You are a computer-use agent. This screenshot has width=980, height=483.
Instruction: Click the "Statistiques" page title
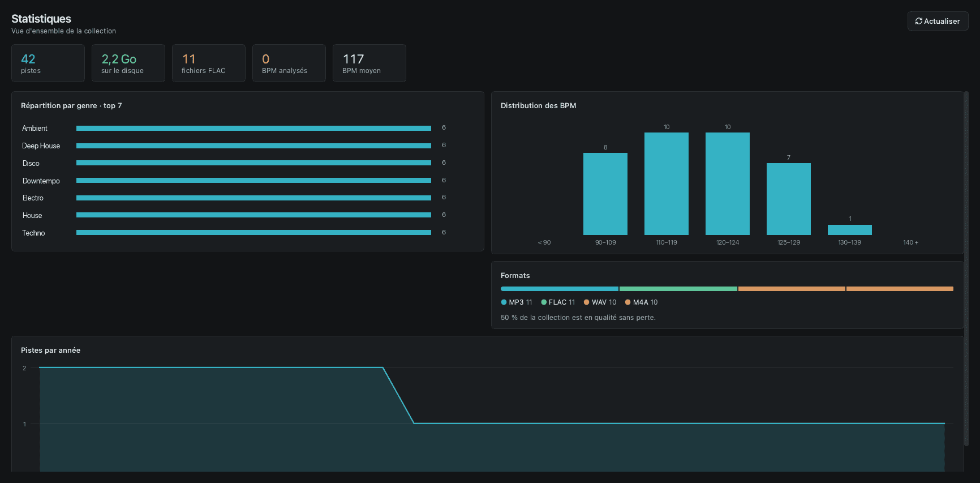point(41,19)
